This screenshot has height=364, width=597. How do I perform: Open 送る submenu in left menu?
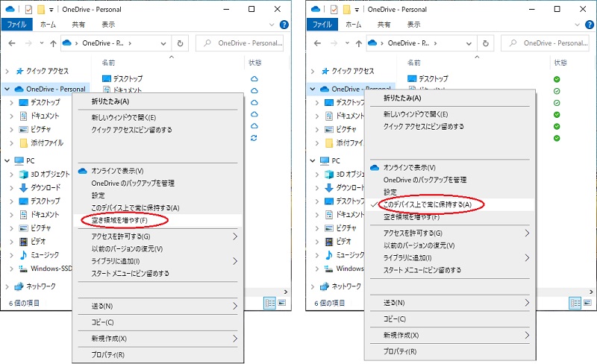(x=158, y=306)
